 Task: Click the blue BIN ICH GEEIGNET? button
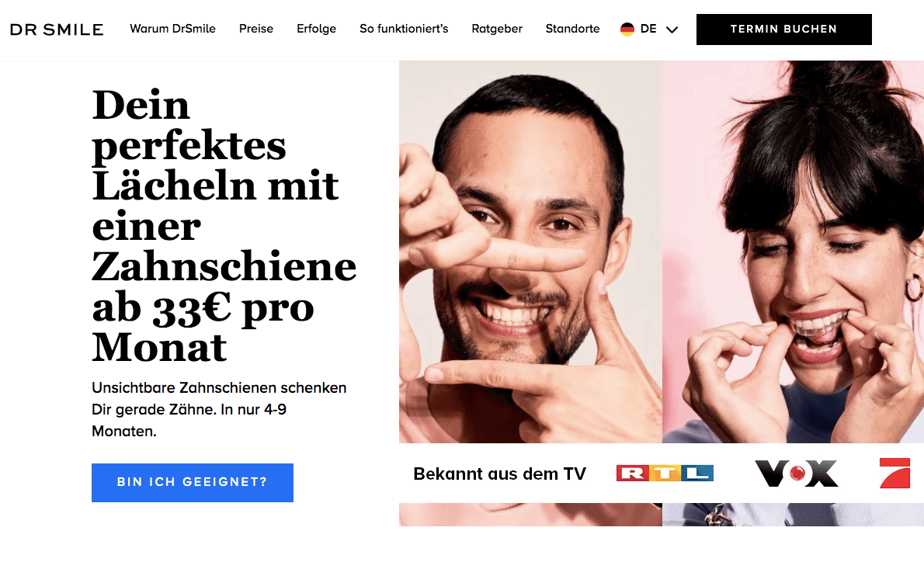(x=192, y=482)
